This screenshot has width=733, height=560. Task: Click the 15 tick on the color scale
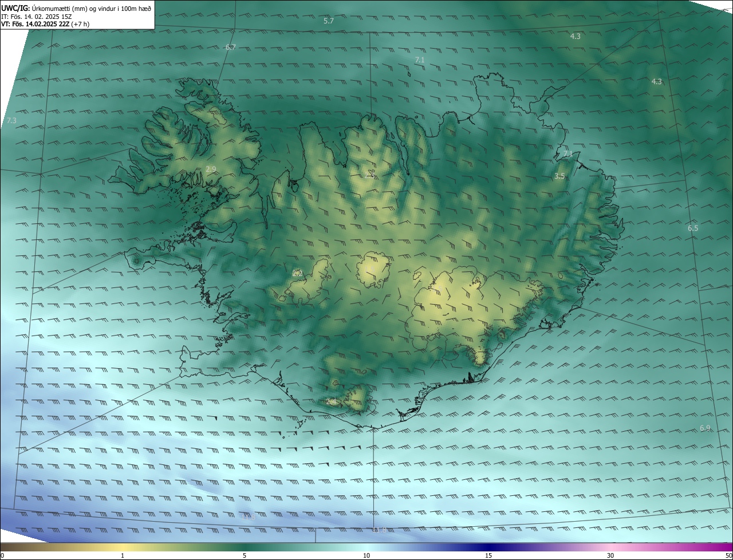click(x=488, y=555)
